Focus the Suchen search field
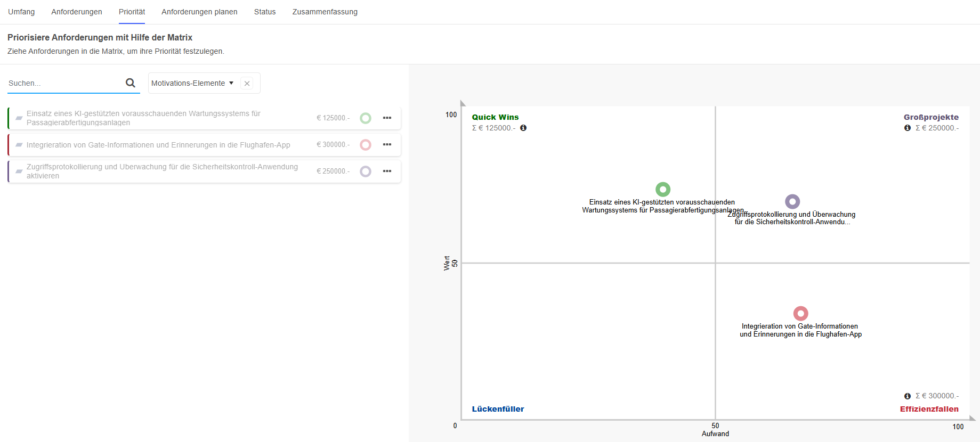Screen dimensions: 980x442 point(64,84)
